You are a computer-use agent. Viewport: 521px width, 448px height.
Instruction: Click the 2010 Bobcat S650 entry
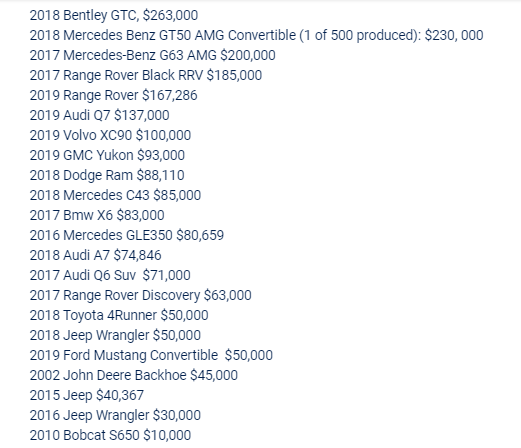click(x=110, y=435)
